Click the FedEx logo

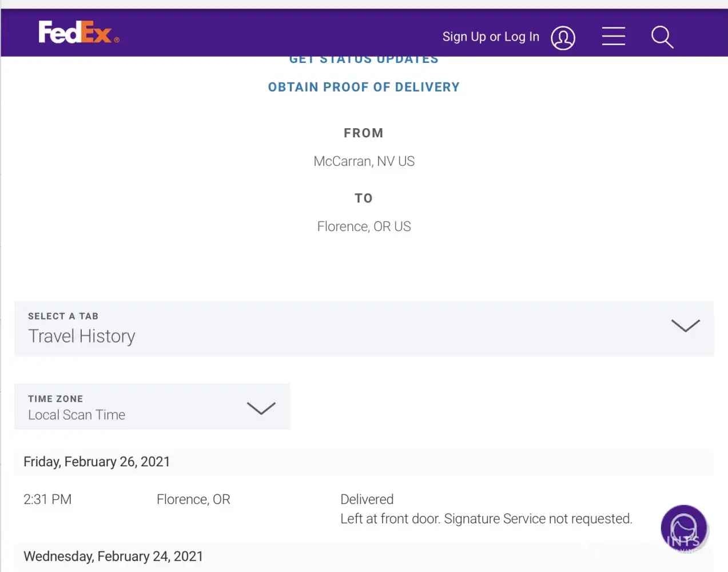point(79,33)
